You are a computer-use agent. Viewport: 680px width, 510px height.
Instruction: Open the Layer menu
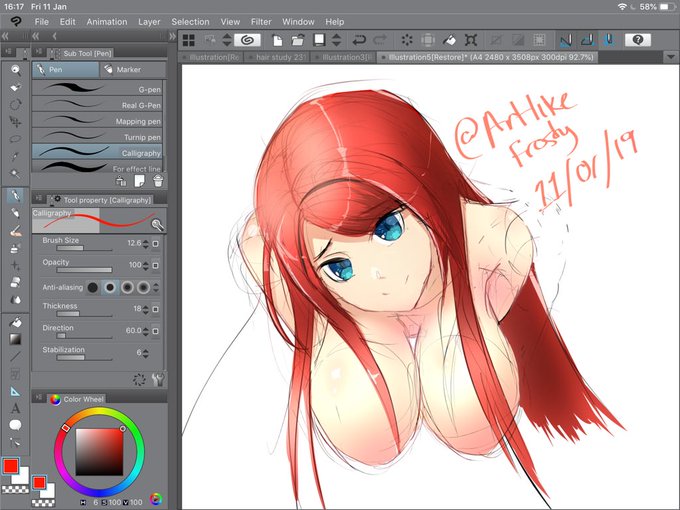[x=149, y=22]
